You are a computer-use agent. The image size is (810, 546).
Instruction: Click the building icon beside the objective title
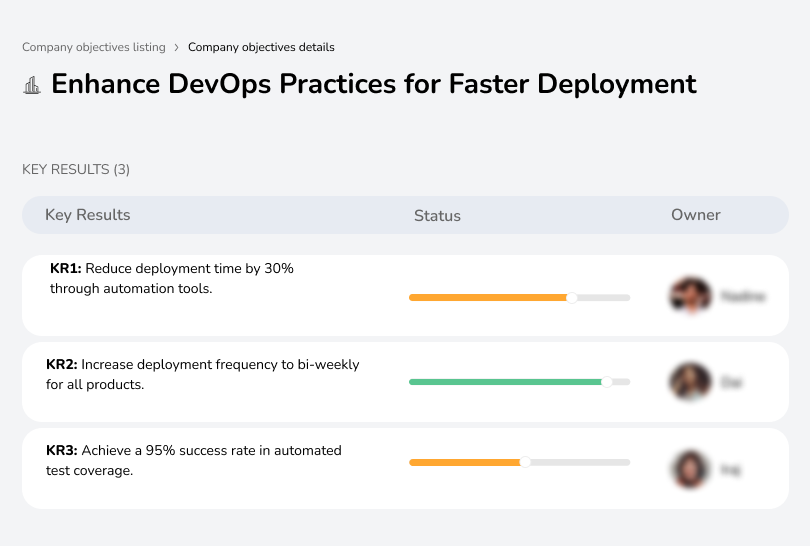point(32,85)
